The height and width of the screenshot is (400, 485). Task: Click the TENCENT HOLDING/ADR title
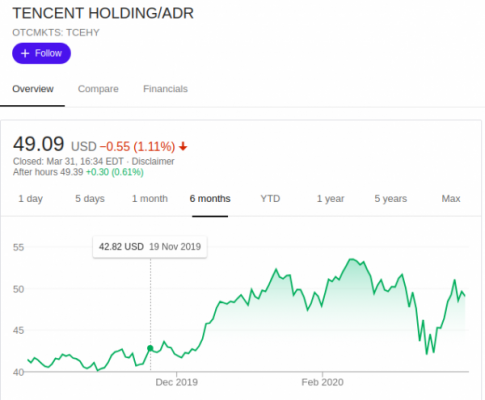coord(103,13)
